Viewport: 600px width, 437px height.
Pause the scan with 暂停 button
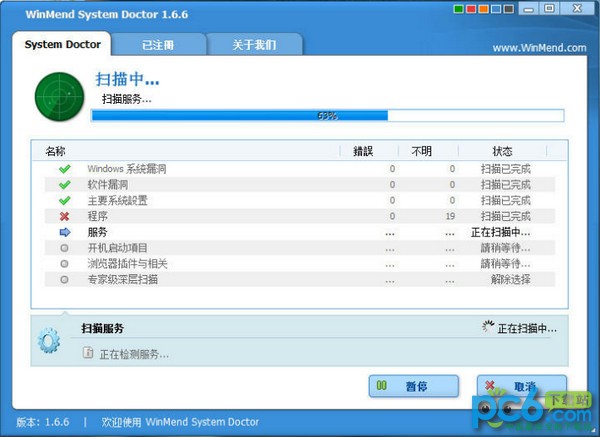(x=414, y=386)
